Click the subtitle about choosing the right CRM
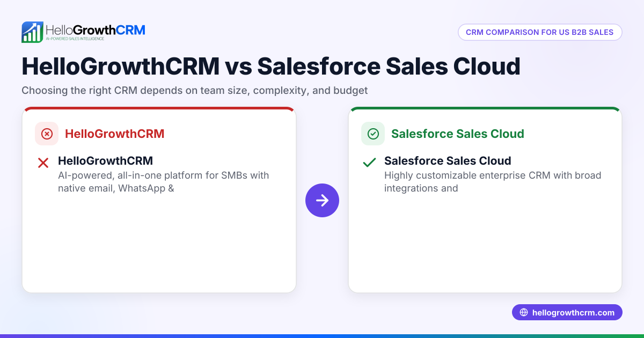Image resolution: width=644 pixels, height=338 pixels. coord(195,91)
